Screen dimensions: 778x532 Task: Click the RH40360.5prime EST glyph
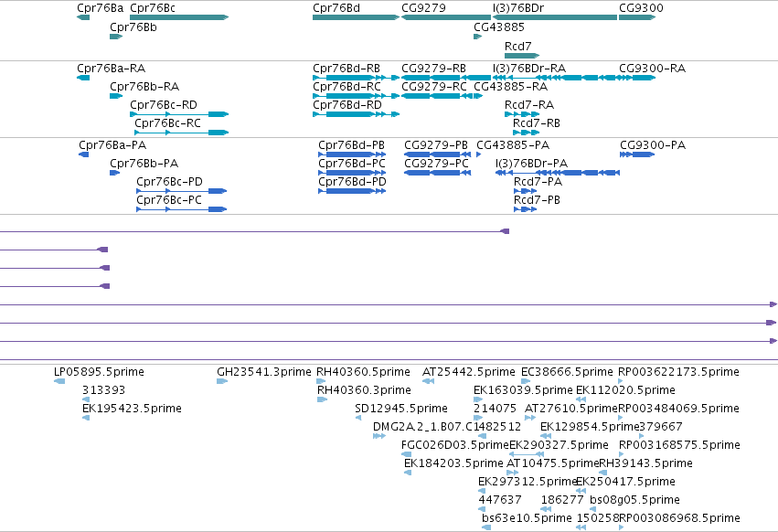tap(322, 381)
